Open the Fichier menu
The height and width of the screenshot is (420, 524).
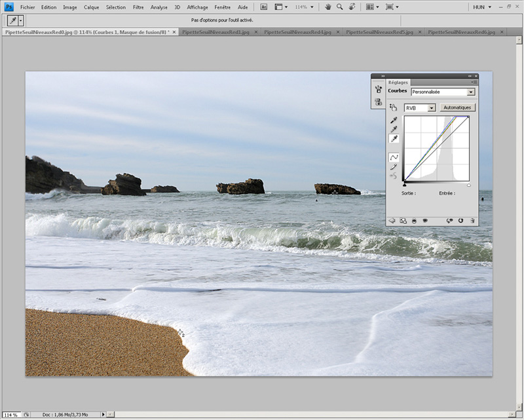[28, 7]
